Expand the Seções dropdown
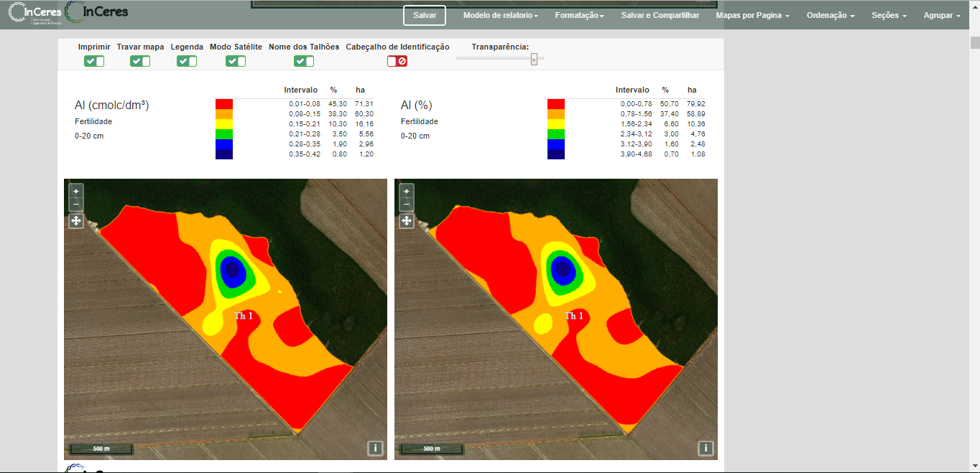 point(889,15)
